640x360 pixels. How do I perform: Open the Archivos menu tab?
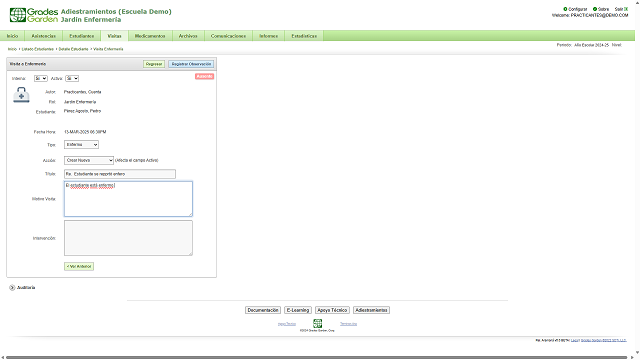click(x=188, y=36)
